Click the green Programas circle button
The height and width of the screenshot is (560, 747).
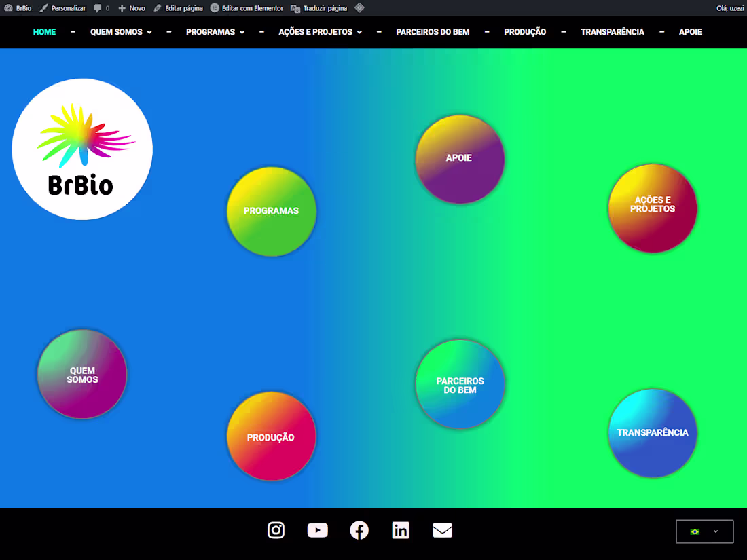click(x=272, y=211)
